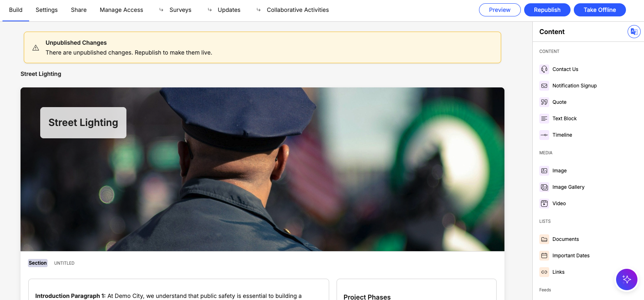Choose the Text Block icon
This screenshot has height=300, width=644.
tap(544, 119)
